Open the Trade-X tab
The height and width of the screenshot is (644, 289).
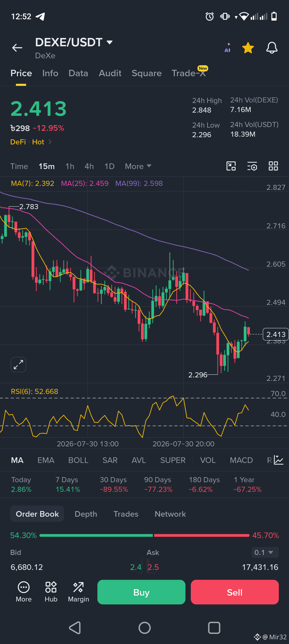point(189,73)
